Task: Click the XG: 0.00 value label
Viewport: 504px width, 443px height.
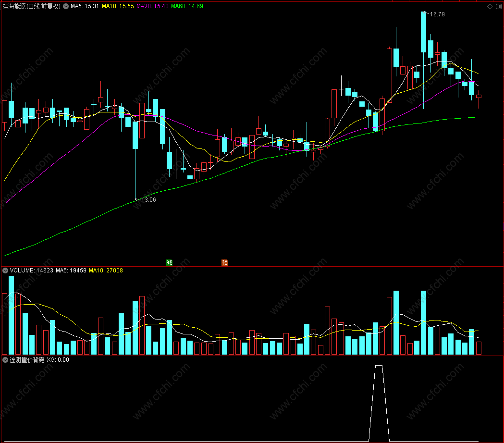Action: point(58,360)
